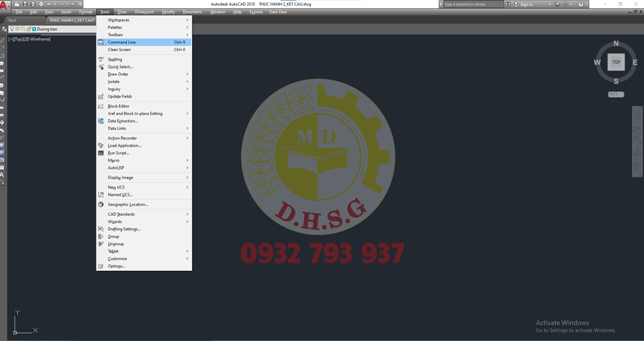The height and width of the screenshot is (341, 644).
Task: Expand the AutoLISP submenu
Action: tap(144, 167)
